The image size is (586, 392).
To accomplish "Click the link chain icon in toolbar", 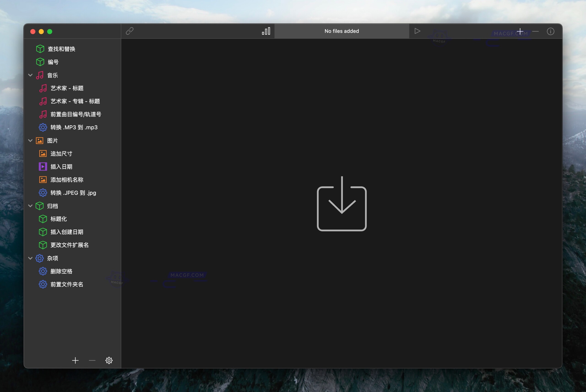I will coord(129,31).
